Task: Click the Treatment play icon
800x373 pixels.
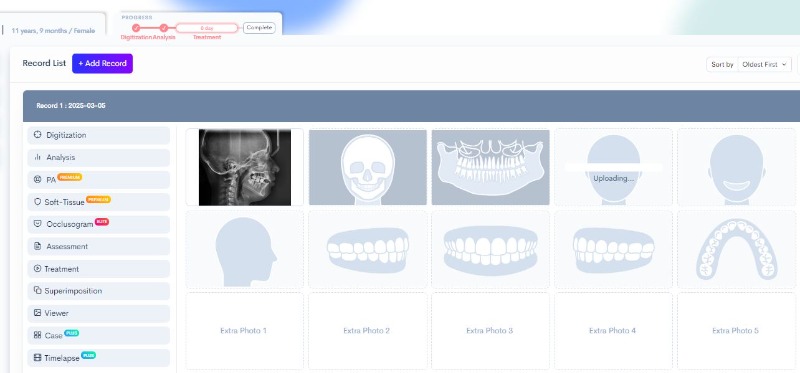Action: [x=37, y=269]
